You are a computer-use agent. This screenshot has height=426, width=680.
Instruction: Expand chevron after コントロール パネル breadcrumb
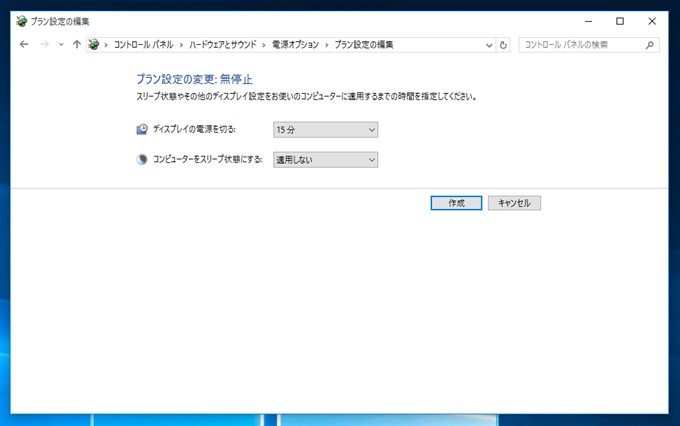click(181, 45)
